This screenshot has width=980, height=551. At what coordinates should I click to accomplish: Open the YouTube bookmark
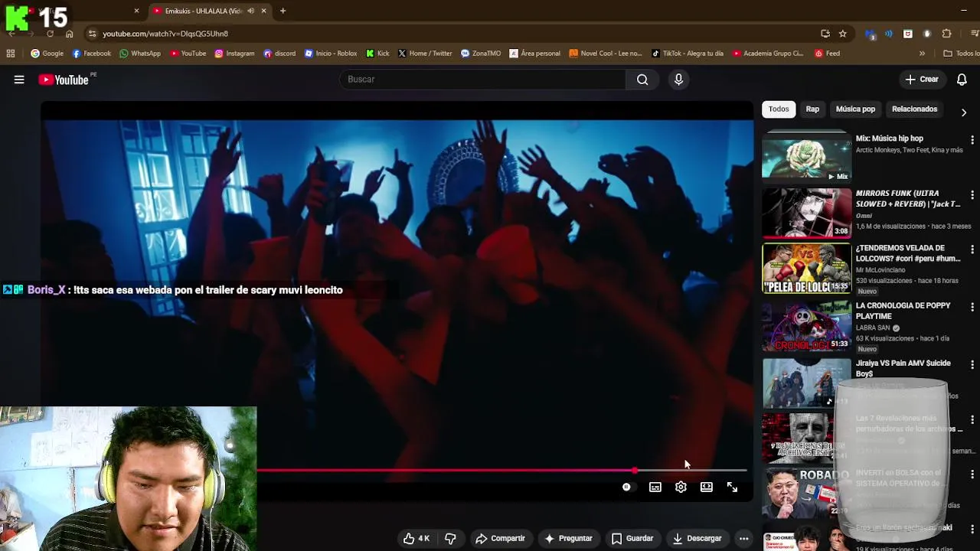coord(188,54)
